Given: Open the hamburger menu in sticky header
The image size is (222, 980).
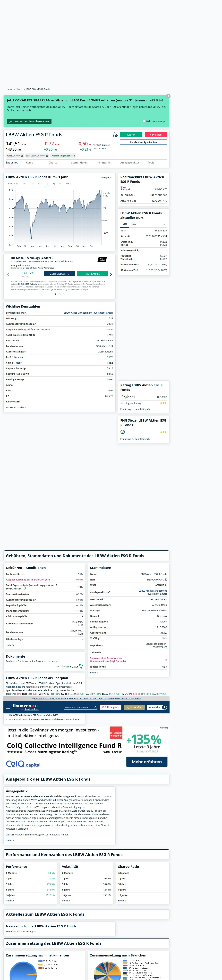Looking at the screenshot, I should [8, 707].
